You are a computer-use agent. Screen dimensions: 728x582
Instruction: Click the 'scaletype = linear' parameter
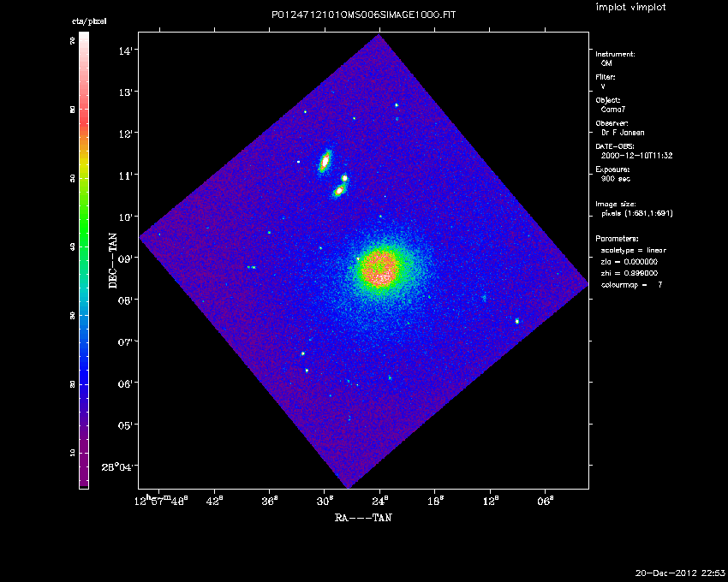tap(635, 250)
